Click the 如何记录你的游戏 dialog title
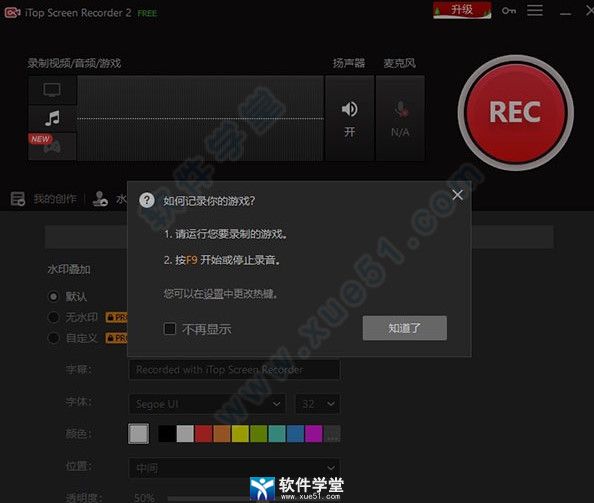 pyautogui.click(x=209, y=201)
